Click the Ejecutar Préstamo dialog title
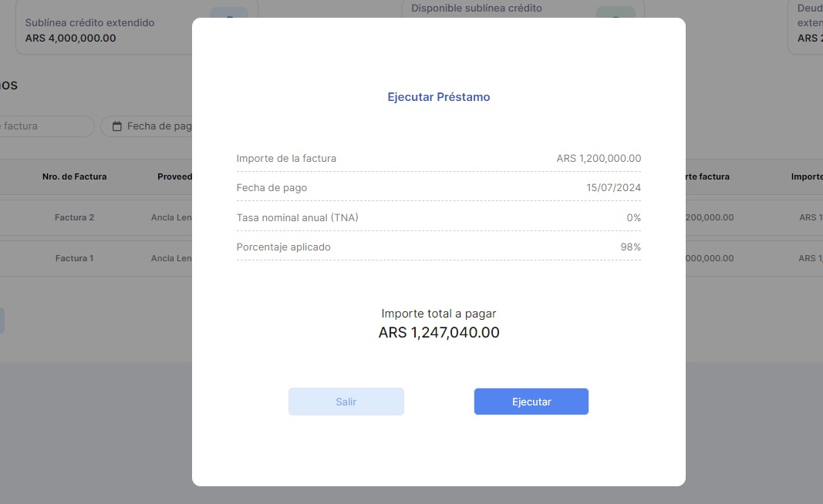Image resolution: width=823 pixels, height=504 pixels. pyautogui.click(x=438, y=97)
